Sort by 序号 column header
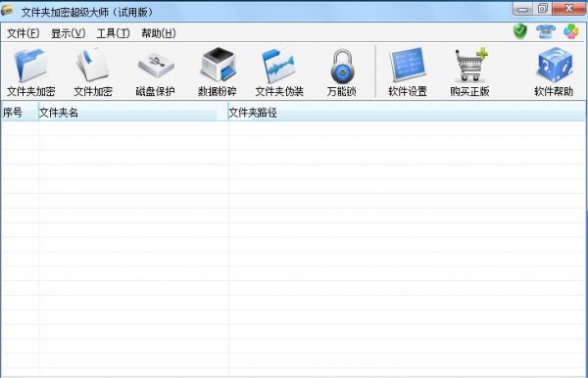588x378 pixels. 20,113
